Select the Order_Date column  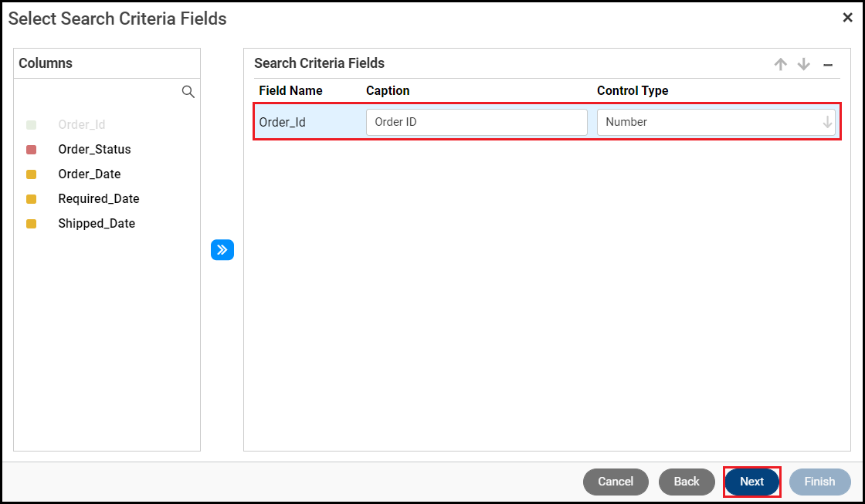90,174
